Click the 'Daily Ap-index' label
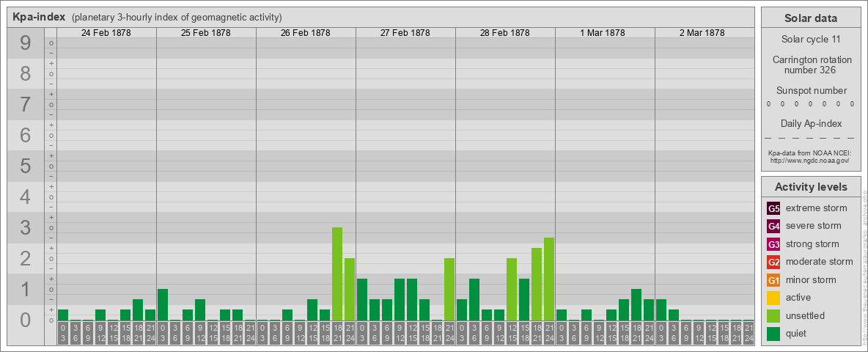Viewport: 868px width, 352px height. (x=811, y=123)
